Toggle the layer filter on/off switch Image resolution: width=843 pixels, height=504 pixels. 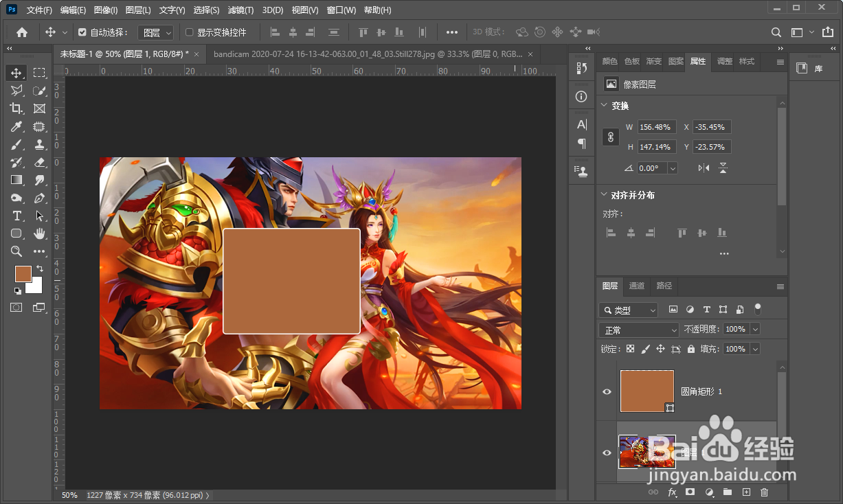point(758,308)
